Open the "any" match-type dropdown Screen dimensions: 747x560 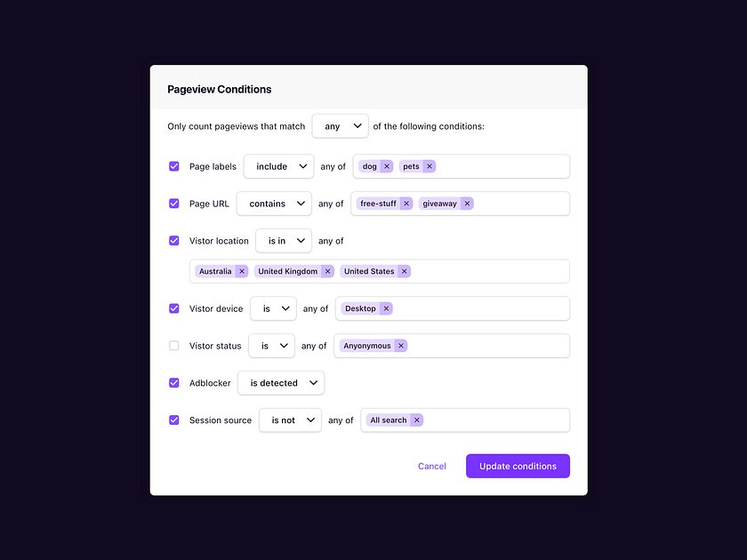click(340, 125)
